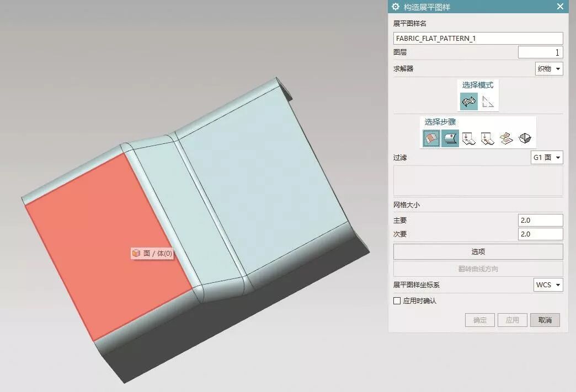576x392 pixels.
Task: Enable the 应用时确认 checkbox
Action: point(396,301)
